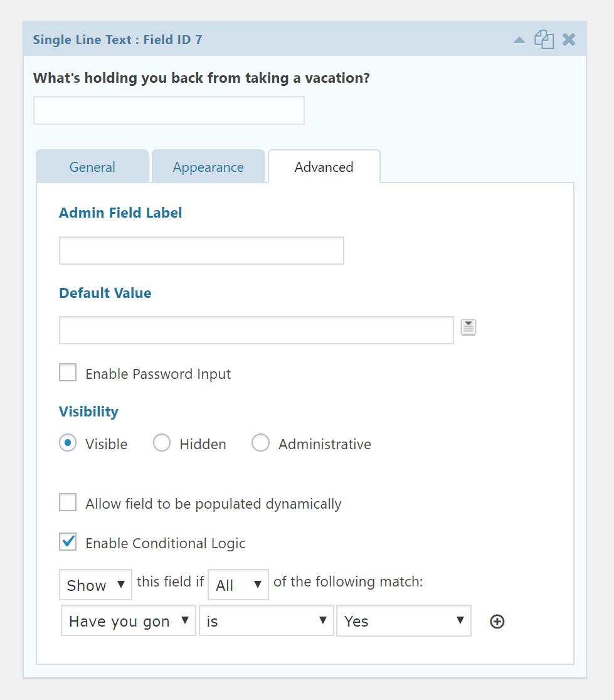
Task: Set visibility to Hidden
Action: click(162, 443)
